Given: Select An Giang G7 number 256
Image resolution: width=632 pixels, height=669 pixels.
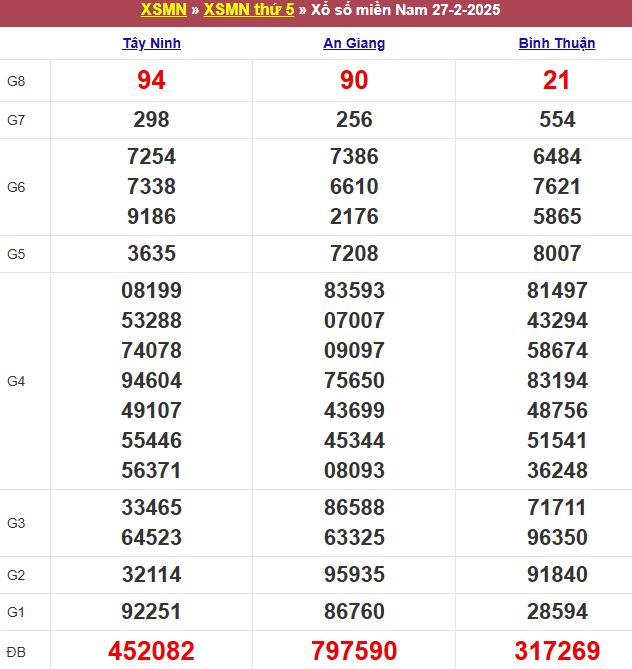Looking at the screenshot, I should (354, 119).
